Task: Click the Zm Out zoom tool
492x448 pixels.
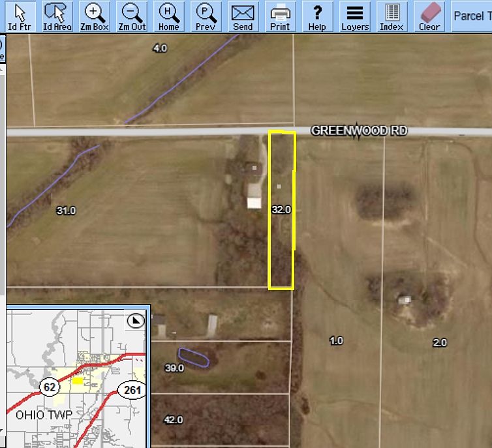Action: (132, 16)
